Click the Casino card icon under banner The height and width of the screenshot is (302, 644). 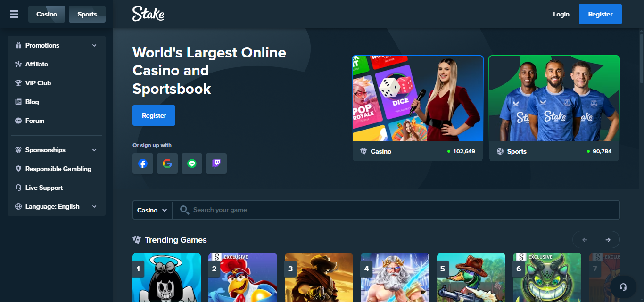pyautogui.click(x=363, y=151)
